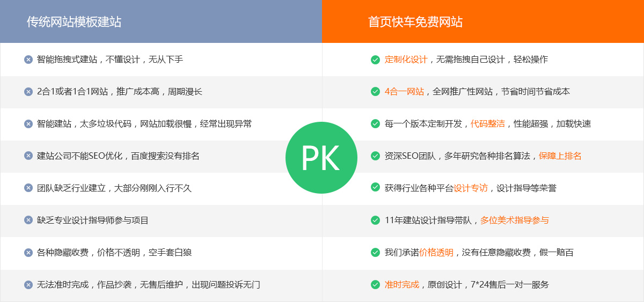Click the green check beside 11年建站设计指导带队
644x302 pixels.
(375, 220)
